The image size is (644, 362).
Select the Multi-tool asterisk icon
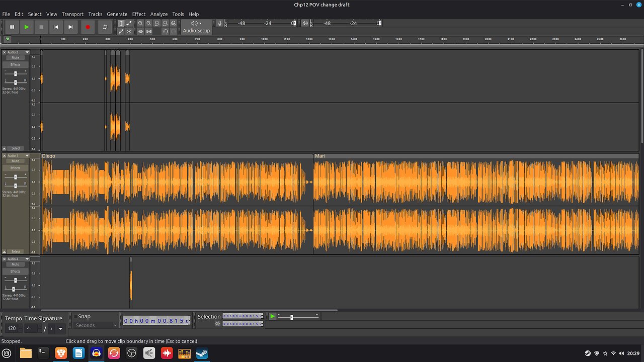129,31
